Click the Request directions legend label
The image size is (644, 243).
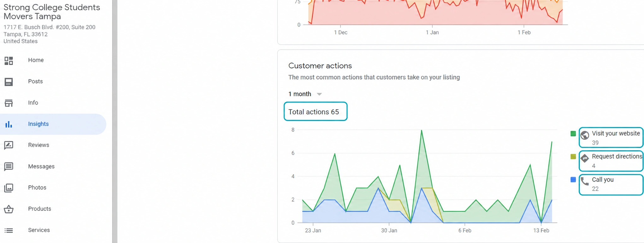coord(617,157)
